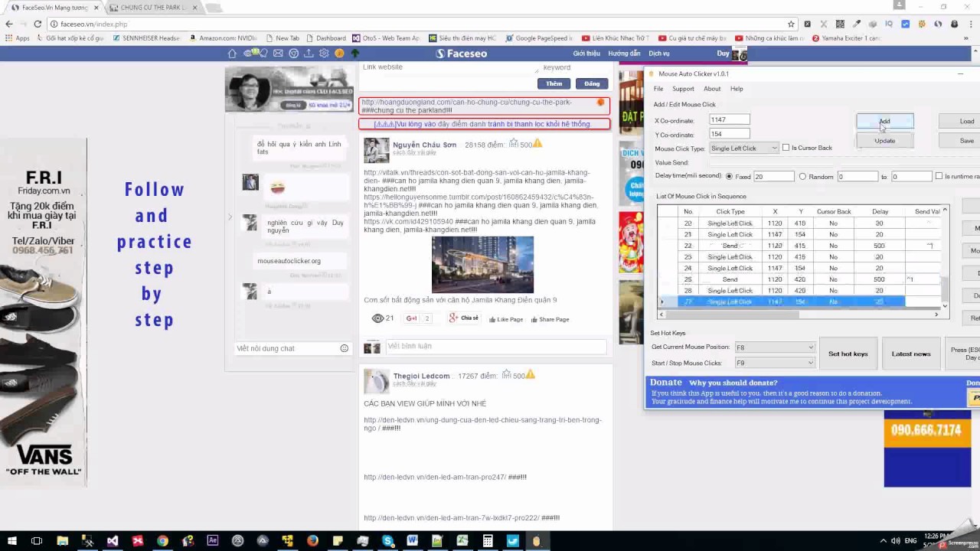Open the Chrome three-dot menu
This screenshot has width=980, height=551.
969,24
